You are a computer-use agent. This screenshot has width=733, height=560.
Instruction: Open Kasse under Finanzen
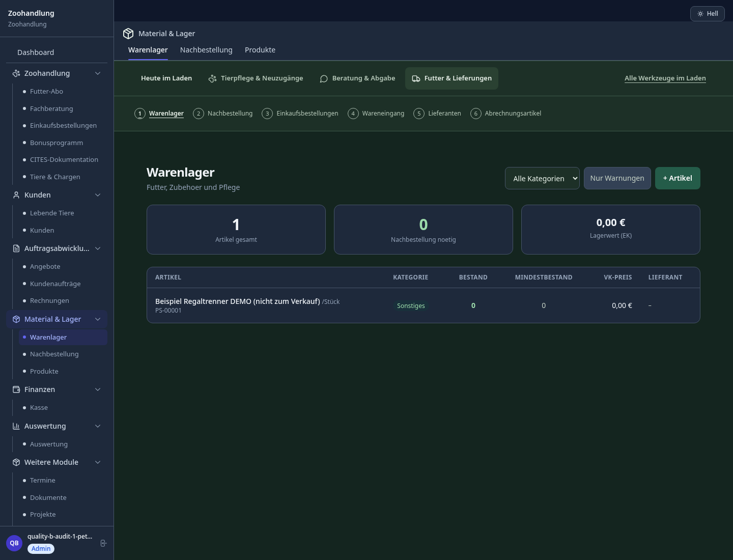(x=63, y=408)
